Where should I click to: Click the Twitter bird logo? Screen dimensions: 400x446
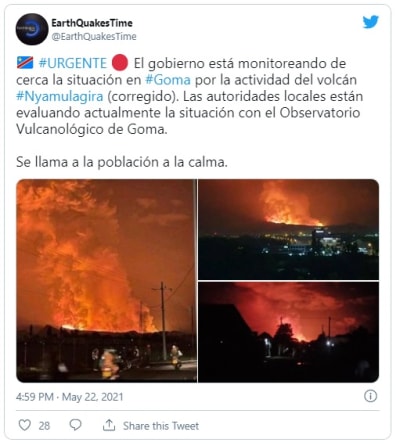(371, 22)
